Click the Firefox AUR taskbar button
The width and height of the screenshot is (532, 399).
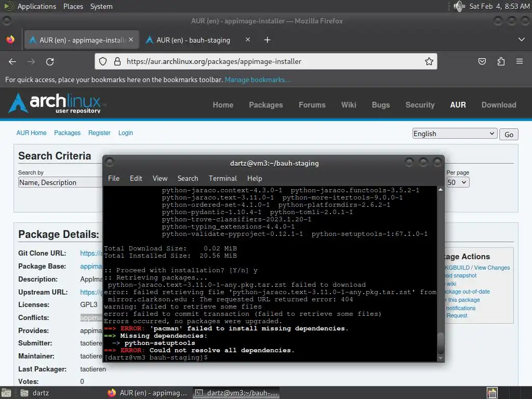click(x=147, y=393)
